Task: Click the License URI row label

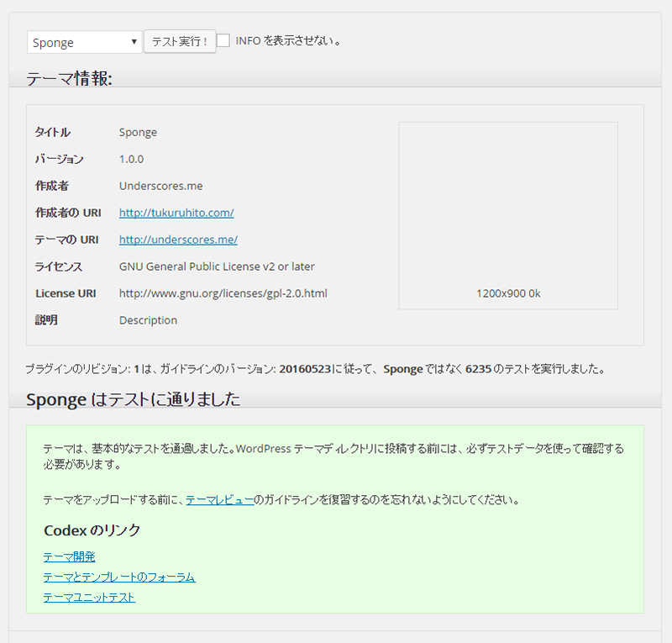Action: tap(66, 293)
